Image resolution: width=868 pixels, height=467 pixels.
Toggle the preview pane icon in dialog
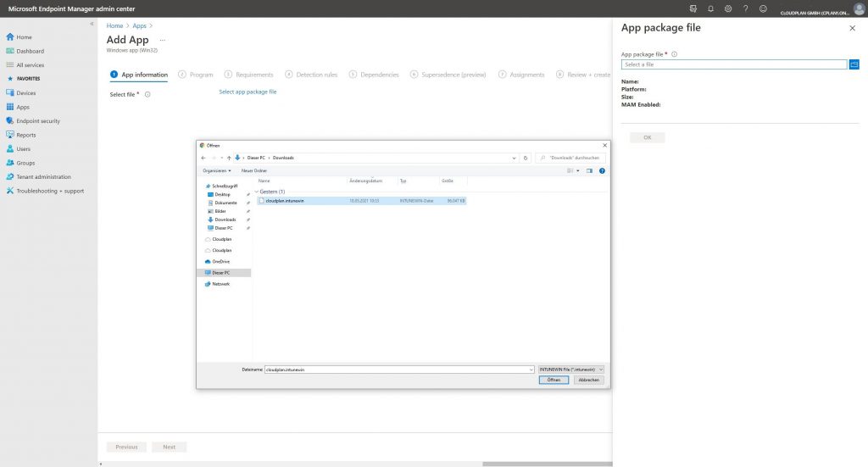point(590,171)
